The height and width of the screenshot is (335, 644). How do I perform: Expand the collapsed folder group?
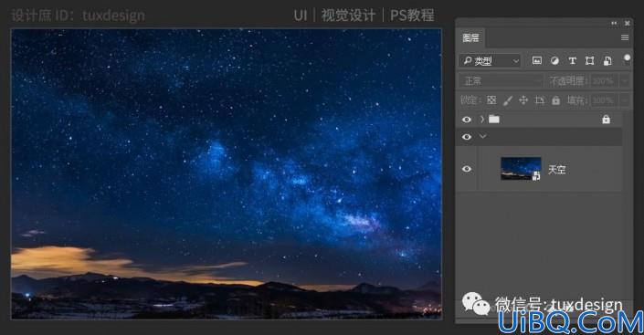[482, 119]
